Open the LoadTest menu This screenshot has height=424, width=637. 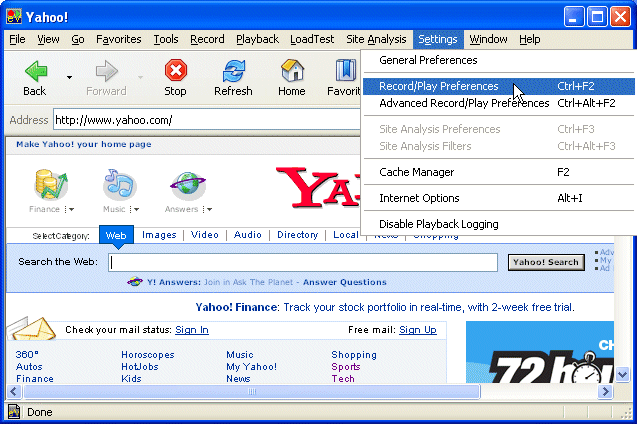tap(312, 39)
